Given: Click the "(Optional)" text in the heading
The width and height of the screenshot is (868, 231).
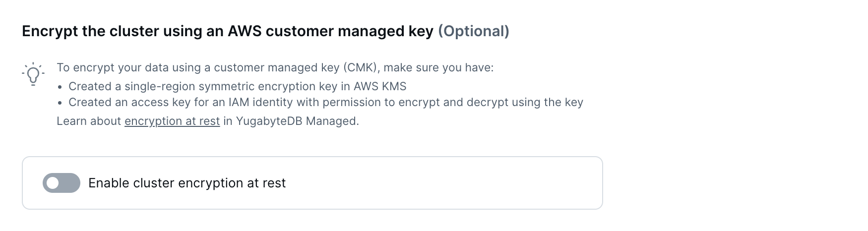Looking at the screenshot, I should (473, 31).
